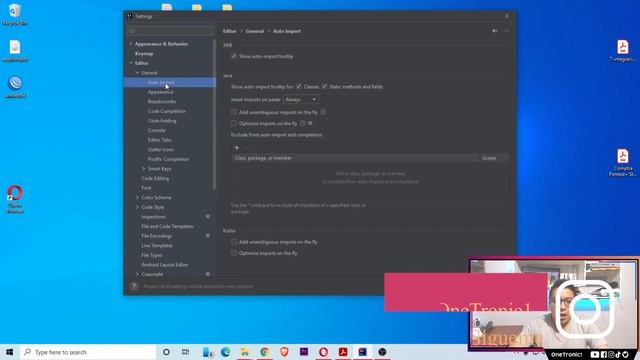The width and height of the screenshot is (640, 360).
Task: Select File Types settings item
Action: [x=151, y=255]
